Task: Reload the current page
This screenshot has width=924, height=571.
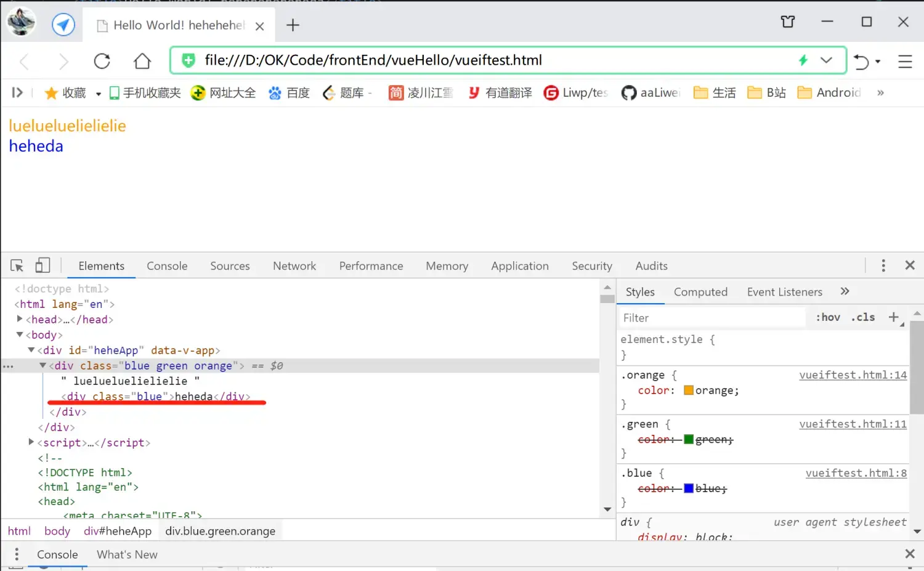Action: [x=102, y=61]
